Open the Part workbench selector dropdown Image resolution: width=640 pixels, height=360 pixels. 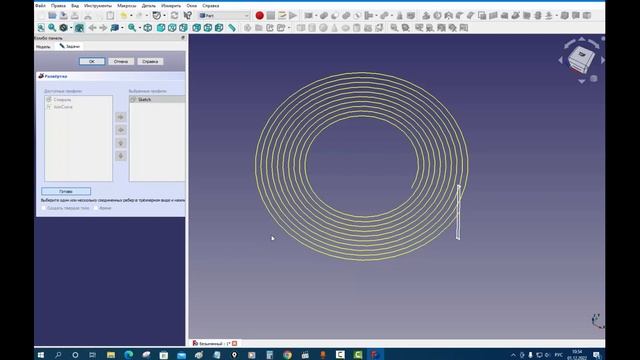224,16
